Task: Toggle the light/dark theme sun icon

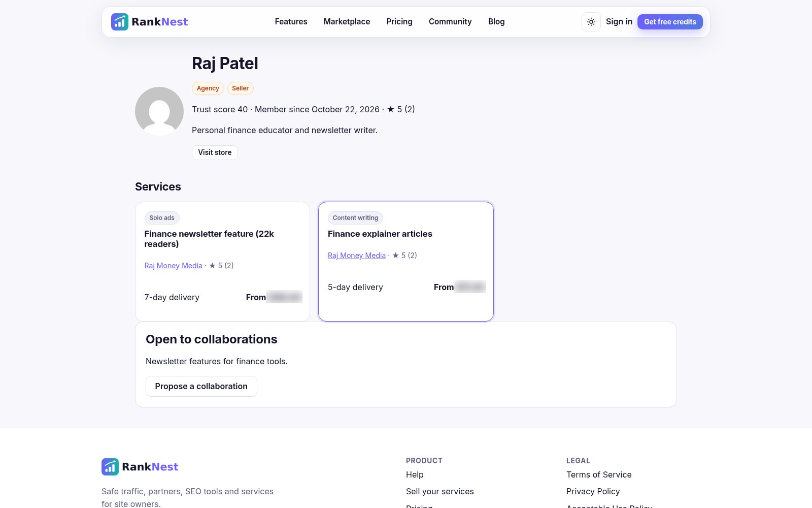Action: (591, 22)
